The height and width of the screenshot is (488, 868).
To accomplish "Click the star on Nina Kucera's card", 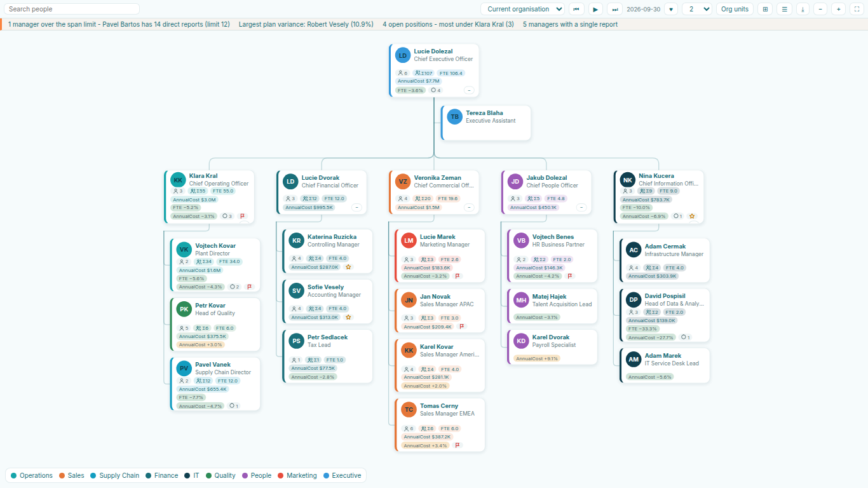I will pos(692,216).
